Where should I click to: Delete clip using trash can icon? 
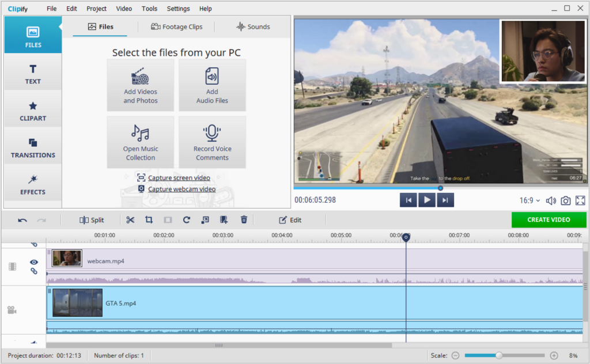click(x=244, y=219)
